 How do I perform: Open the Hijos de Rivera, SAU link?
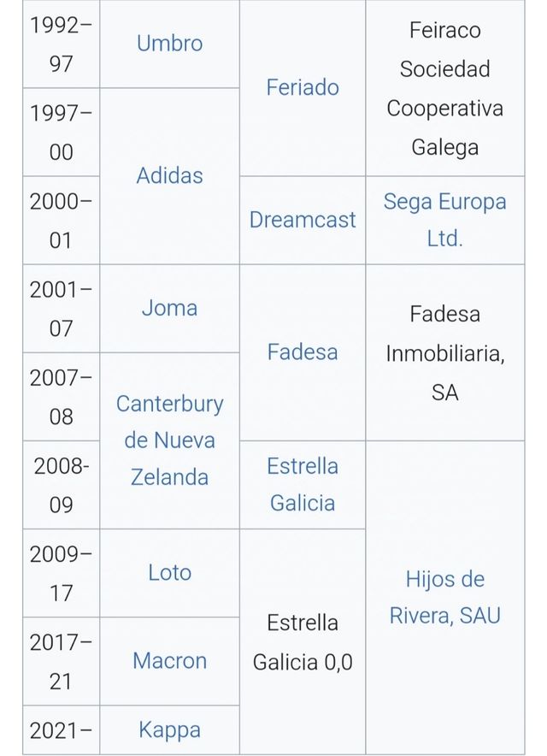(x=444, y=597)
